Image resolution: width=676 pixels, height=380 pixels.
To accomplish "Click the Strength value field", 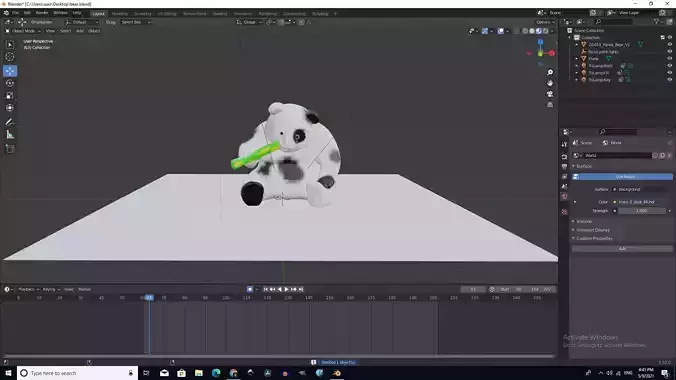I will pyautogui.click(x=642, y=211).
